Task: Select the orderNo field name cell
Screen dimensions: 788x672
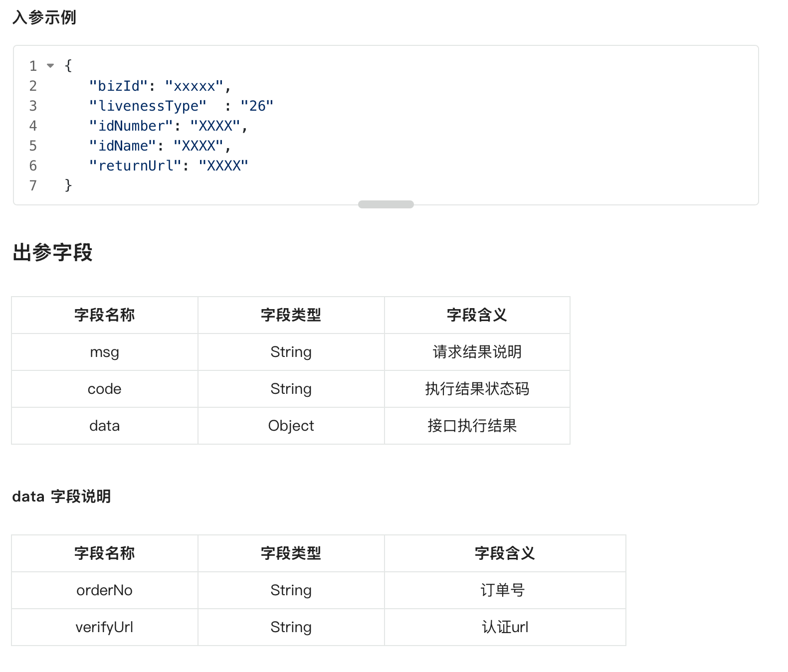Action: point(105,590)
